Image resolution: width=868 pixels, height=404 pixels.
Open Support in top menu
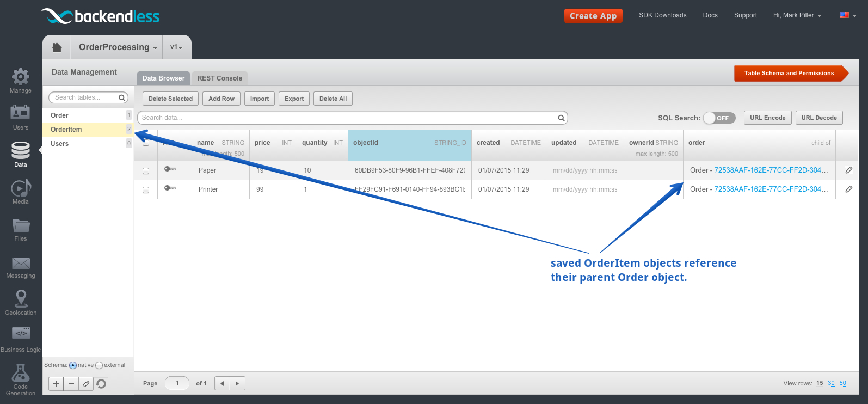click(x=745, y=15)
